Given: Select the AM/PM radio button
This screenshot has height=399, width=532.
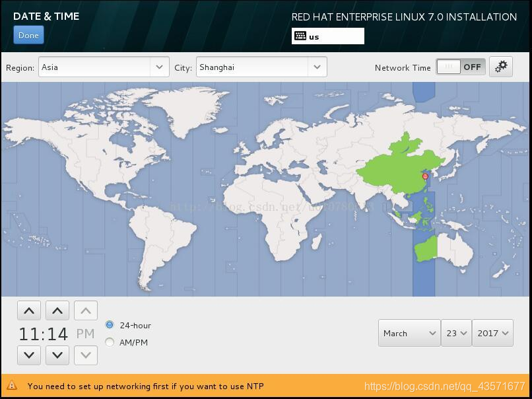Looking at the screenshot, I should tap(110, 342).
